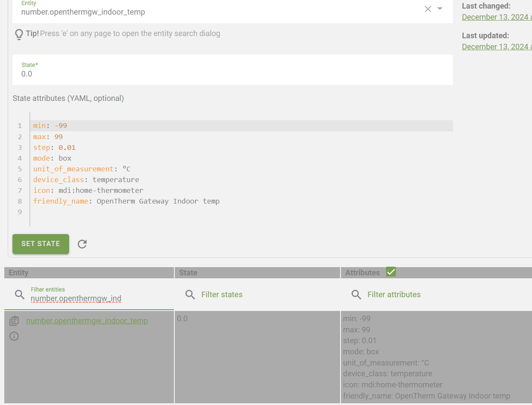532x405 pixels.
Task: Click the search icon beside Filter states
Action: [x=190, y=294]
